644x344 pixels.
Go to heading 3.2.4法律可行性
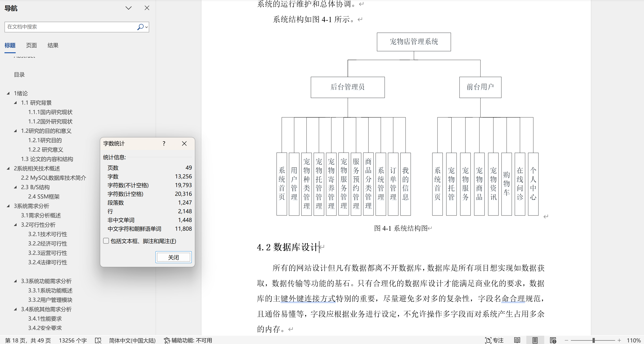pyautogui.click(x=47, y=262)
